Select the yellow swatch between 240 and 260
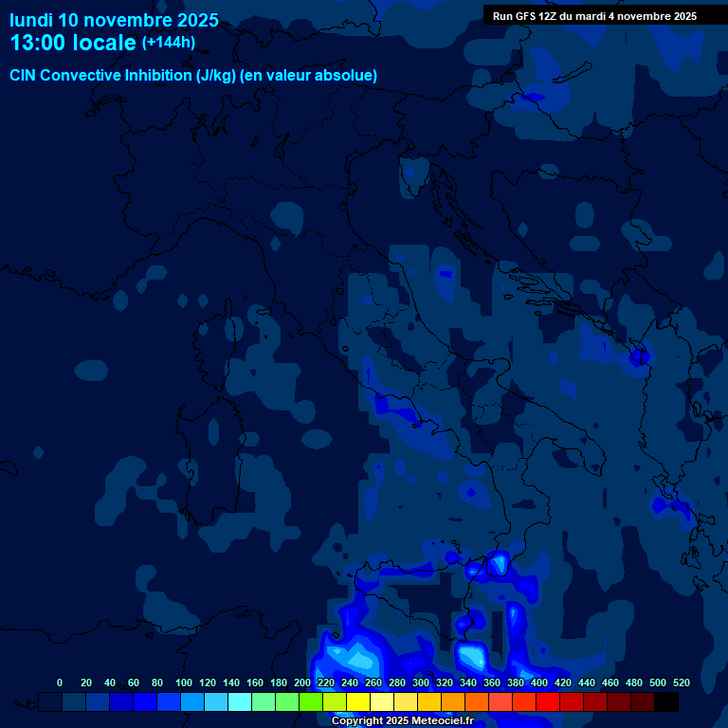 [358, 702]
